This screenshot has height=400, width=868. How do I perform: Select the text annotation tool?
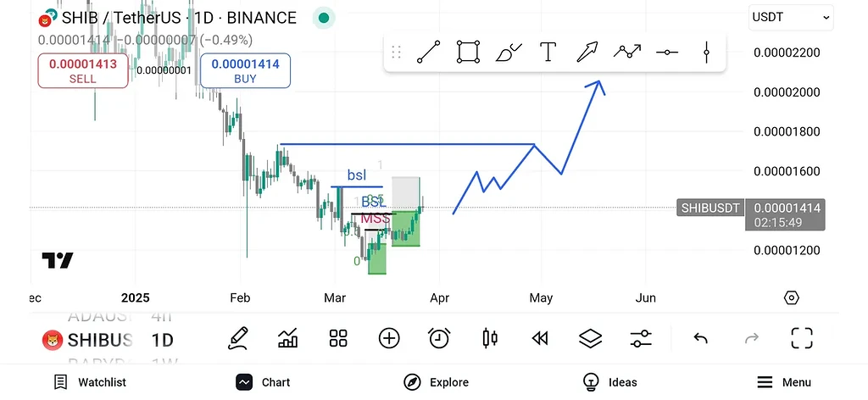[548, 53]
